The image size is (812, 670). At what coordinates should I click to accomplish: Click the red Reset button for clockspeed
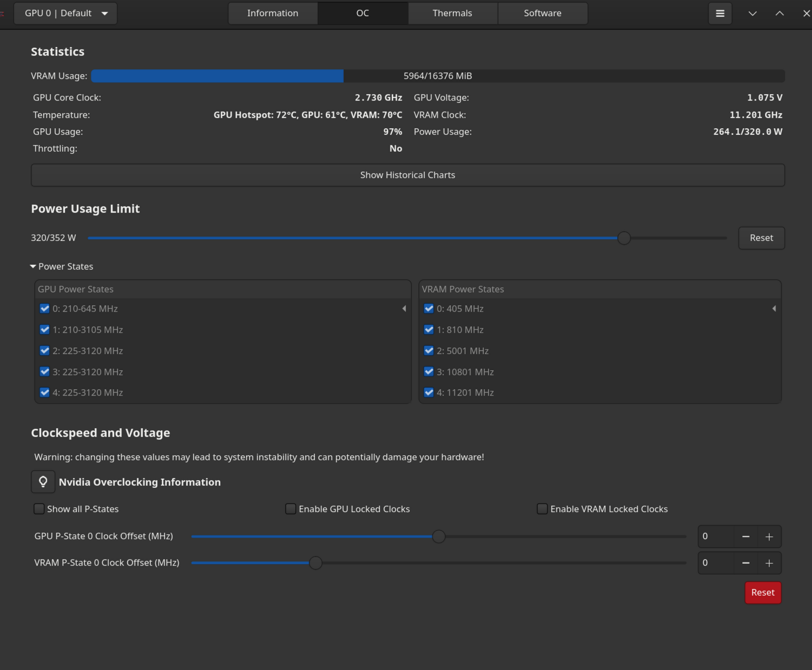[x=762, y=593]
